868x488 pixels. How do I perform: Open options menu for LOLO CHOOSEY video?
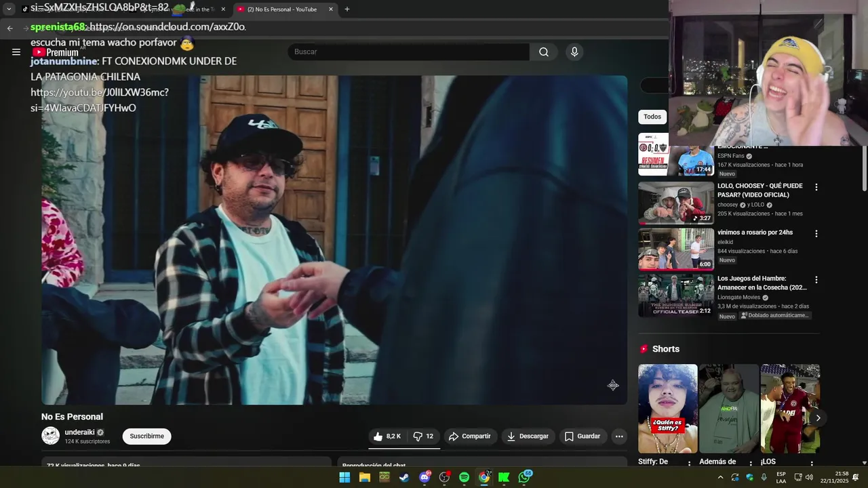tap(816, 187)
